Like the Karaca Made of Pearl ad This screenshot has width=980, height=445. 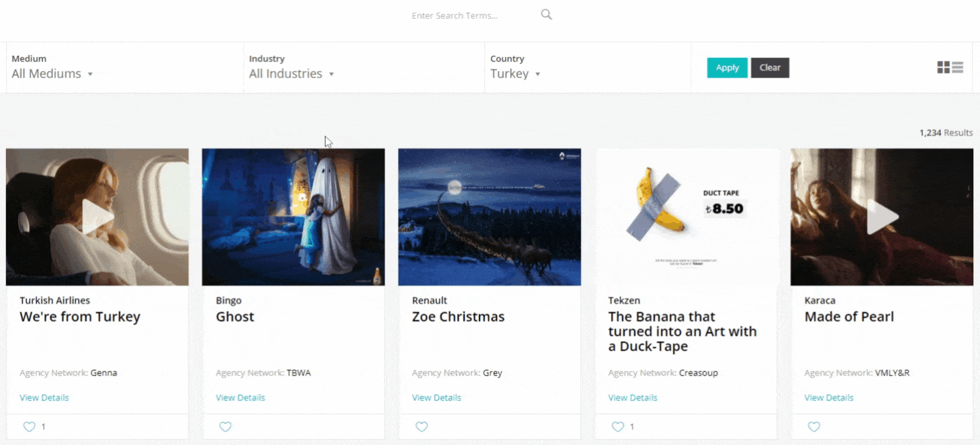click(x=813, y=426)
